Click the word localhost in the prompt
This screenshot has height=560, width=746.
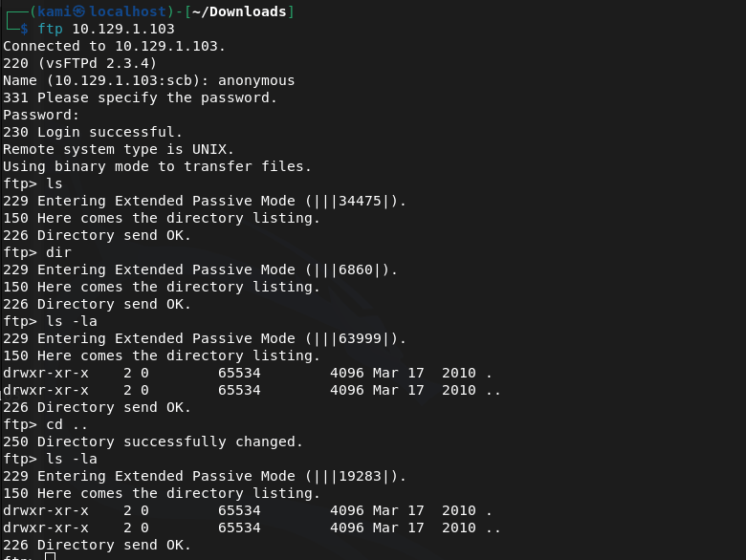coord(128,11)
